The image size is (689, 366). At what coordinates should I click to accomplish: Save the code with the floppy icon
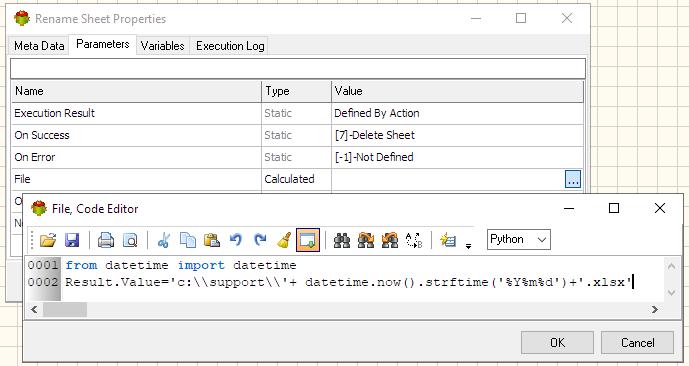click(x=72, y=240)
